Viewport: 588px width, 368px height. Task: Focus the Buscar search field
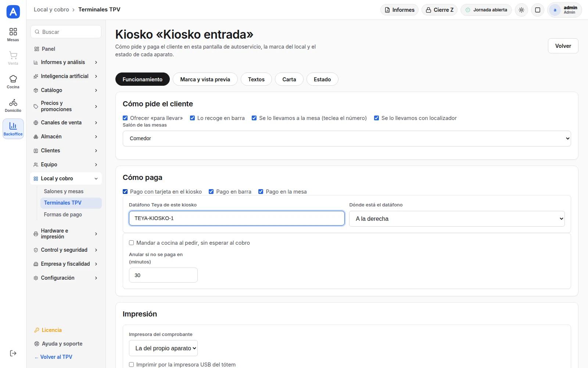coord(66,32)
